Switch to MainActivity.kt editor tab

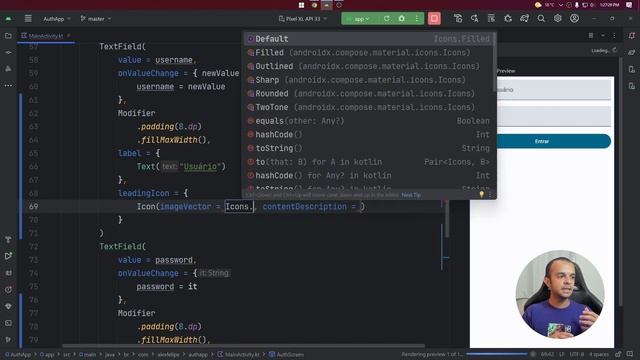tap(45, 36)
